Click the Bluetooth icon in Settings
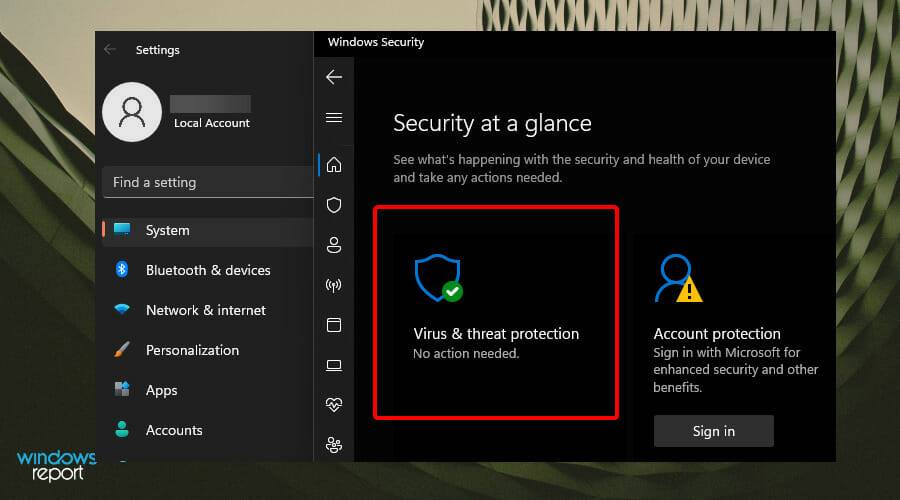The width and height of the screenshot is (900, 500). (x=122, y=269)
